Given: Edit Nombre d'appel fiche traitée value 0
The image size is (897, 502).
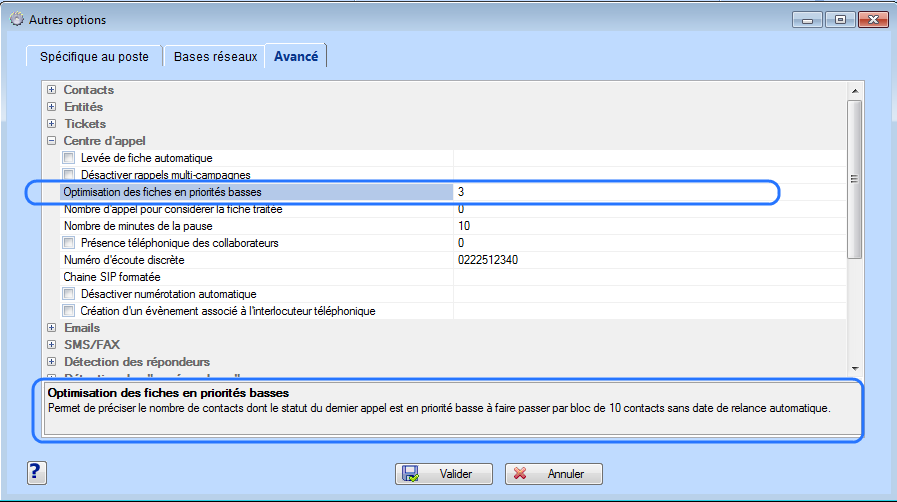Looking at the screenshot, I should click(x=650, y=209).
